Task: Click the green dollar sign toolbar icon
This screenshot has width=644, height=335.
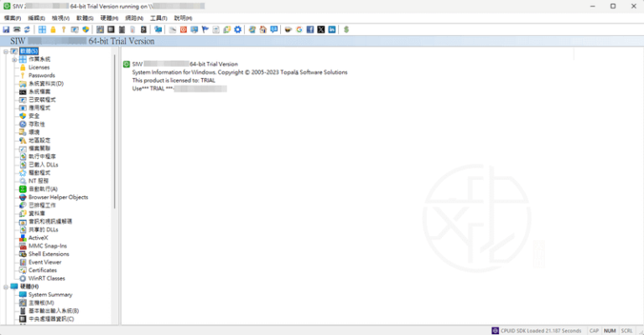Action: 346,29
